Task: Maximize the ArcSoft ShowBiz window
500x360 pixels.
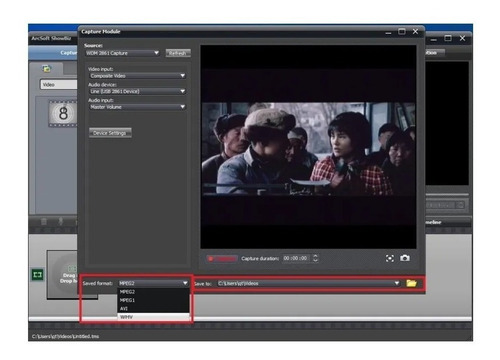Action: pyautogui.click(x=448, y=38)
